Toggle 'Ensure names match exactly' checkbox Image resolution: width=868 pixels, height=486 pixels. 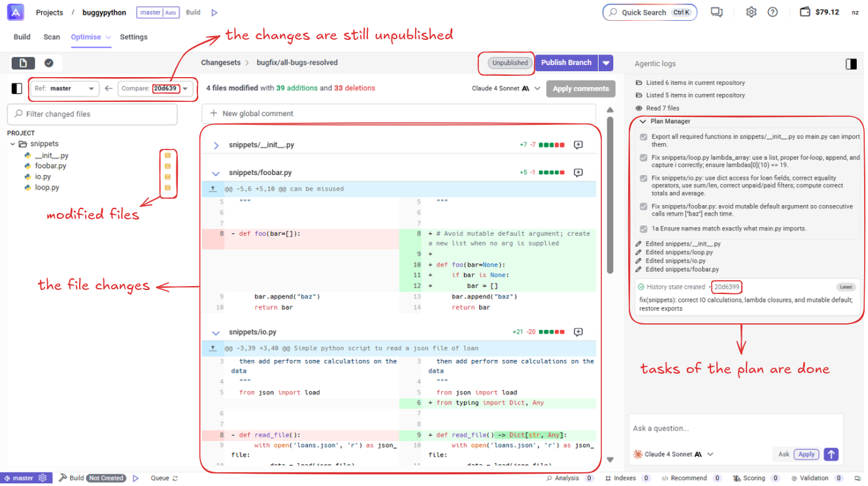644,229
